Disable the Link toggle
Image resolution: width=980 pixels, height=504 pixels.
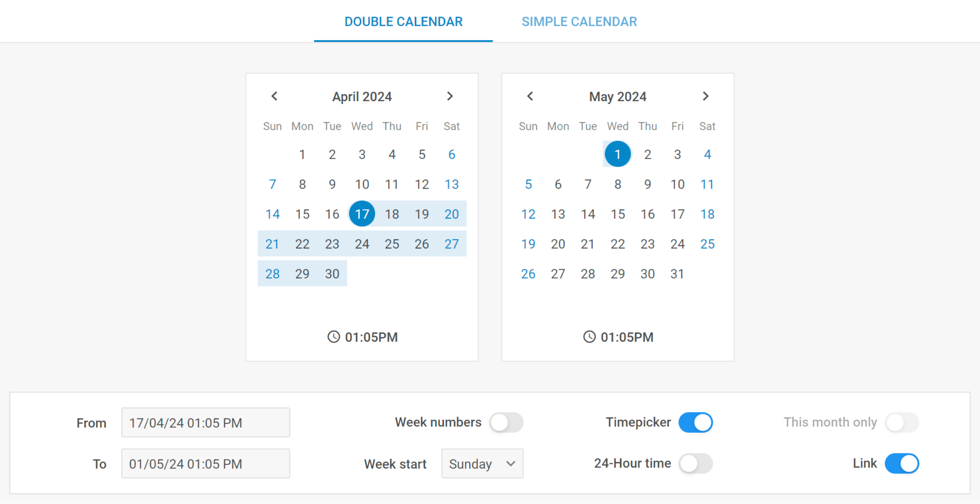pyautogui.click(x=902, y=463)
